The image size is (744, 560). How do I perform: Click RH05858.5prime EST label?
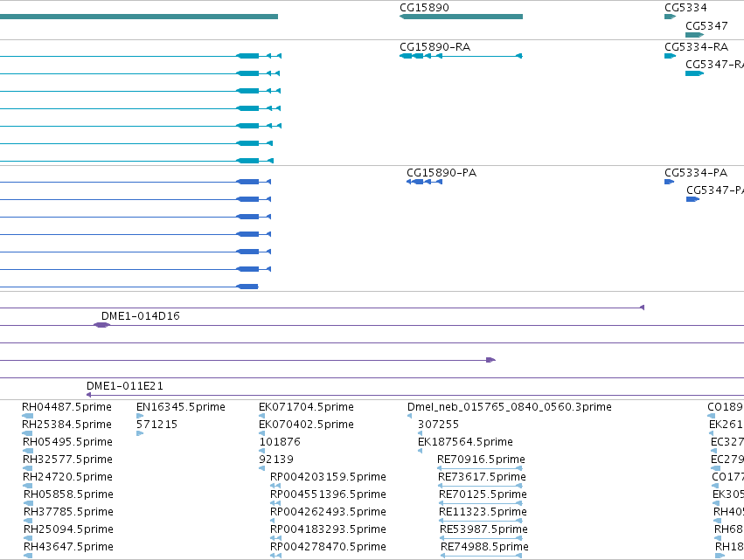tap(68, 494)
